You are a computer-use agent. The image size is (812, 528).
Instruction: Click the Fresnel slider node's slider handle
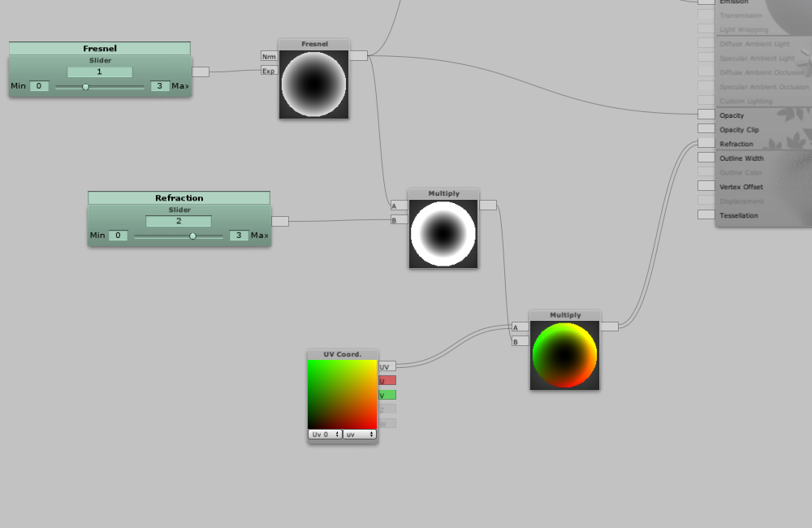pos(86,87)
